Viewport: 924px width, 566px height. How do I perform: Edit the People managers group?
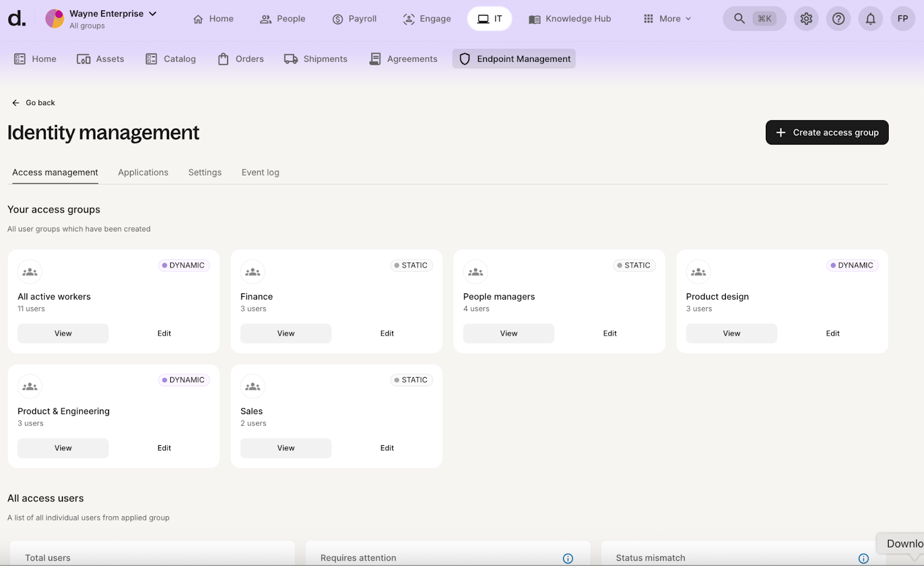coord(610,333)
